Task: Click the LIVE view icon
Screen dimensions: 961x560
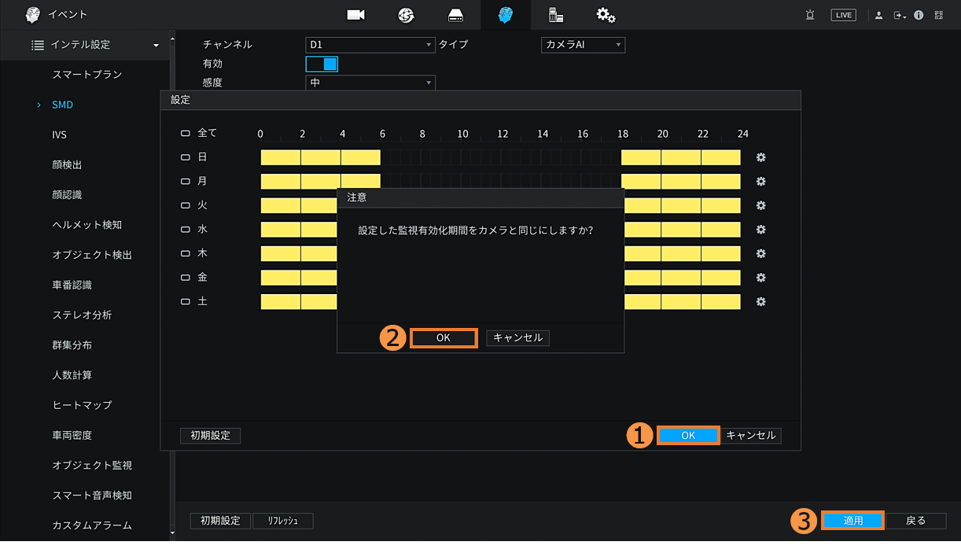Action: tap(843, 15)
